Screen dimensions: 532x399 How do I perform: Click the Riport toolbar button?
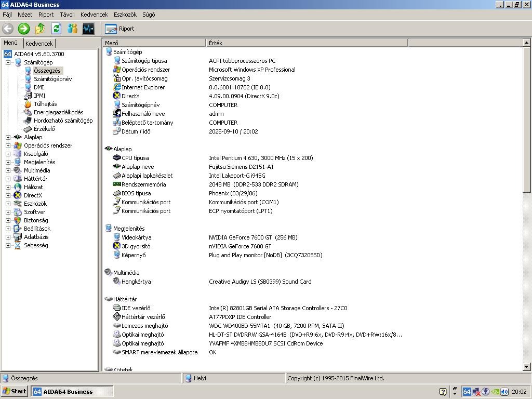coord(119,29)
